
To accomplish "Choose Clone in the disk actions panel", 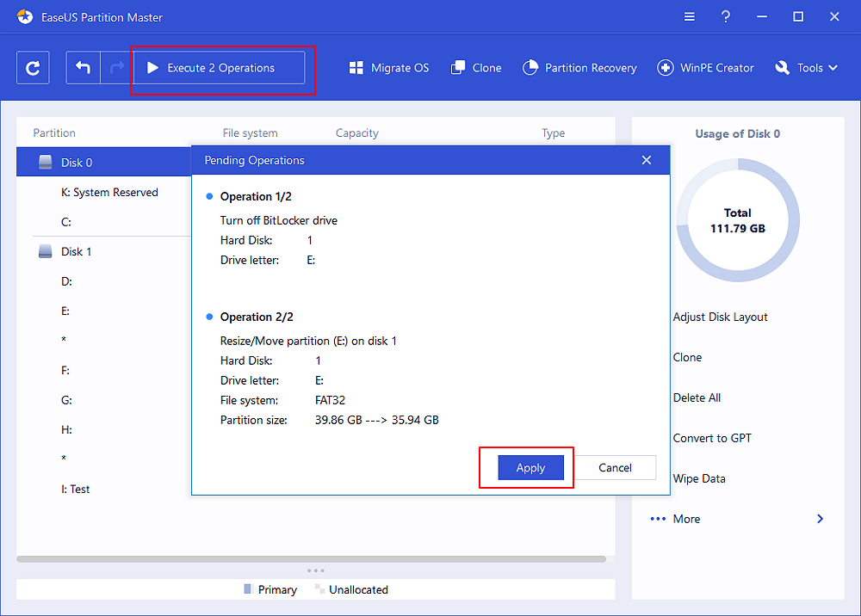I will (687, 358).
